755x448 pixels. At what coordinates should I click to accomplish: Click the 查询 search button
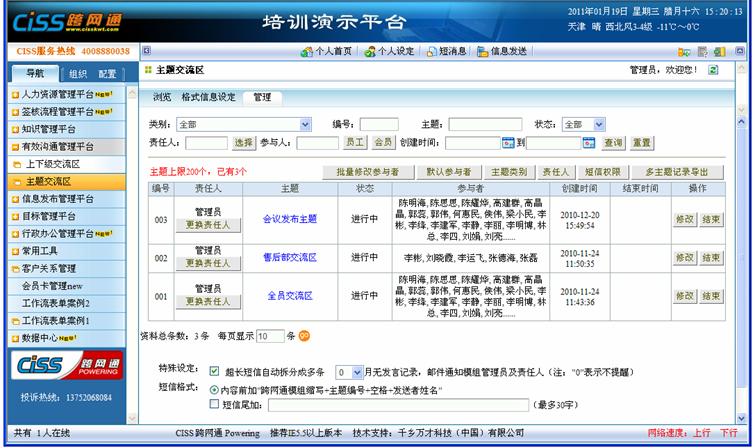[x=613, y=143]
